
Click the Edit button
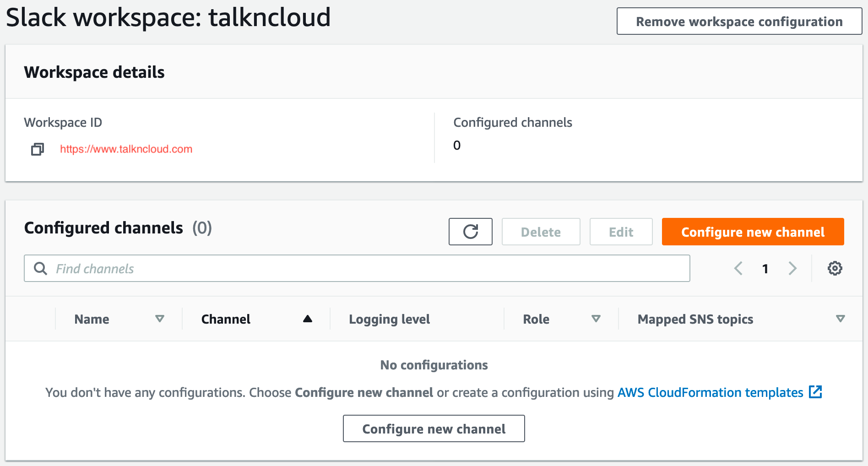pos(621,232)
